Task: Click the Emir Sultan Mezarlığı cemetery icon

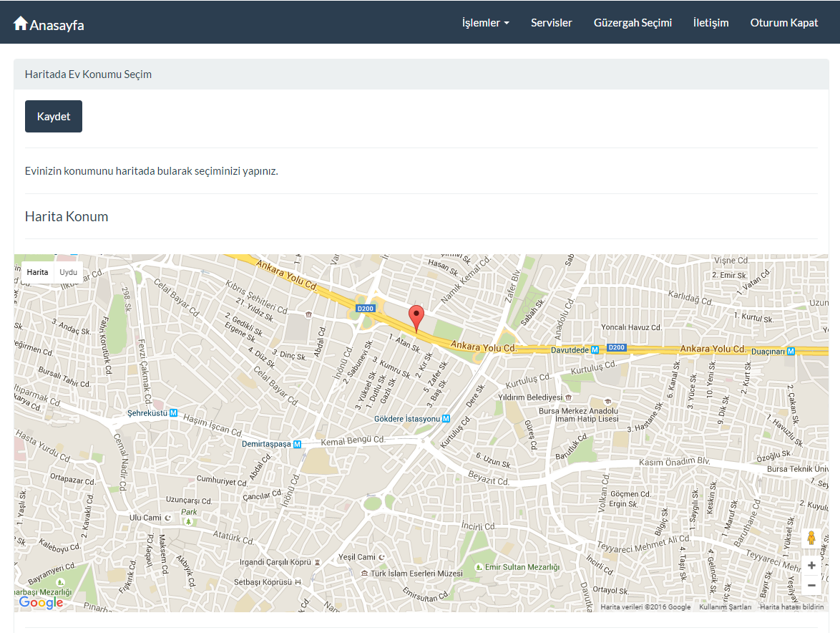Action: [479, 567]
